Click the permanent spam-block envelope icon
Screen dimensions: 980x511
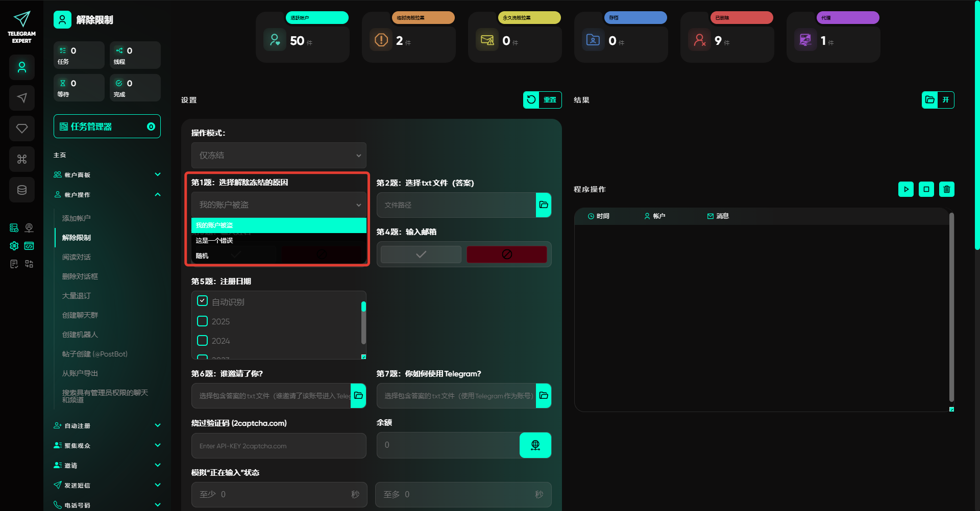coord(487,40)
